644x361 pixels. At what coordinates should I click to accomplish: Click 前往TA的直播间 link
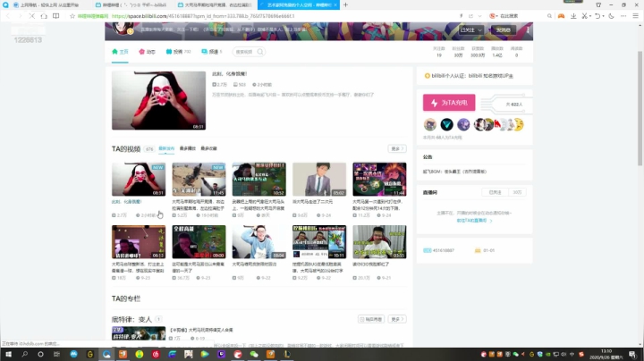[x=474, y=221]
